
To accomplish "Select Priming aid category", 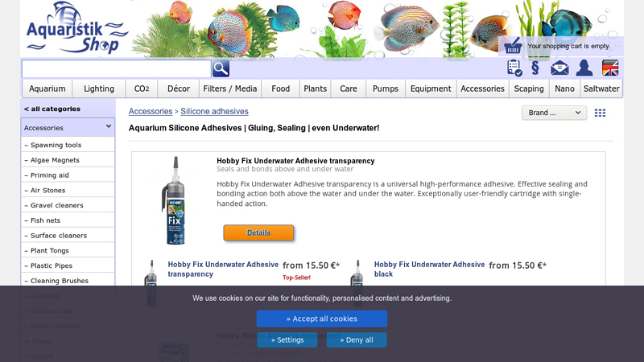I will pyautogui.click(x=68, y=175).
